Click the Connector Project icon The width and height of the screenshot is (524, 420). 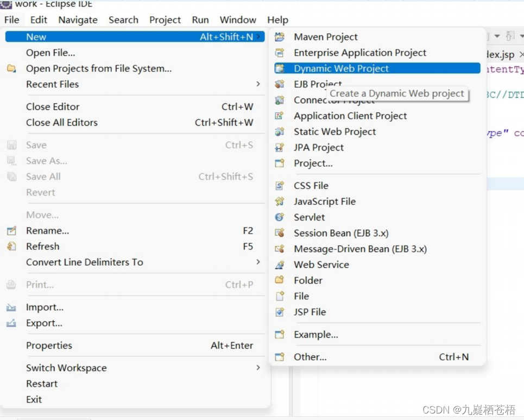click(x=280, y=100)
